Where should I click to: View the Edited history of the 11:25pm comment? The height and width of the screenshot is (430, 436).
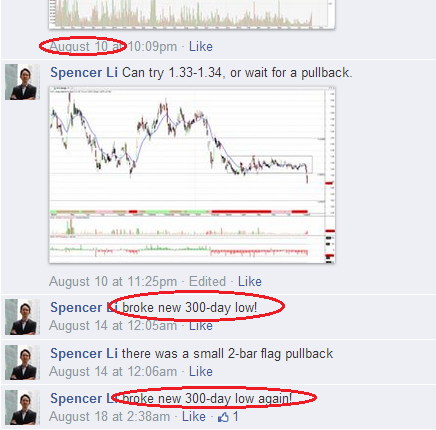pyautogui.click(x=207, y=281)
